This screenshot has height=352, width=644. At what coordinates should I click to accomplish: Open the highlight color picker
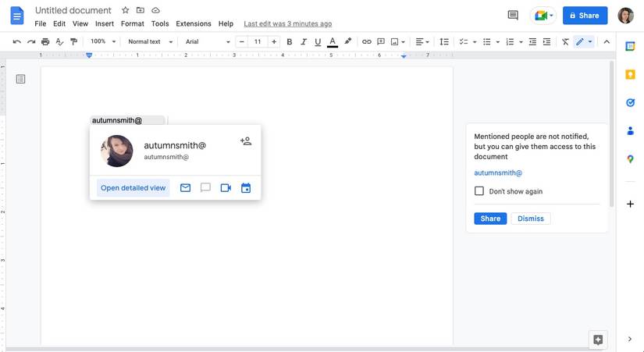348,41
